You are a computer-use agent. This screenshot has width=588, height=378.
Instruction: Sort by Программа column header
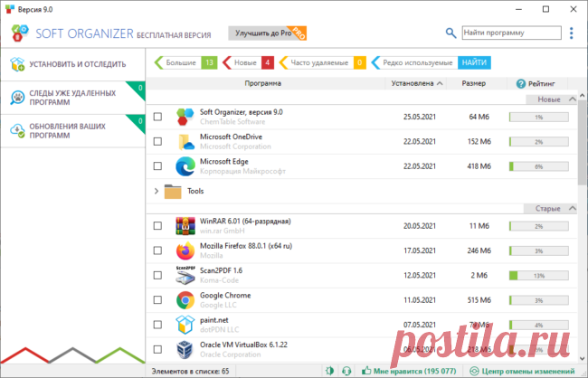pyautogui.click(x=263, y=83)
